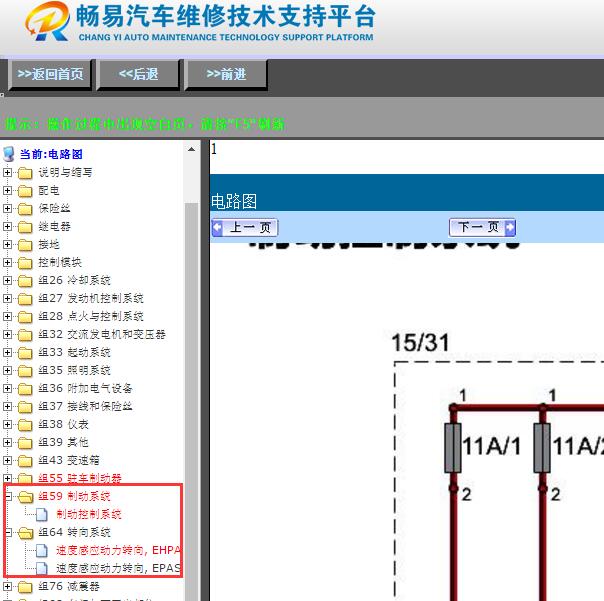Click the folder icon for 组35 照明系统

(x=25, y=371)
